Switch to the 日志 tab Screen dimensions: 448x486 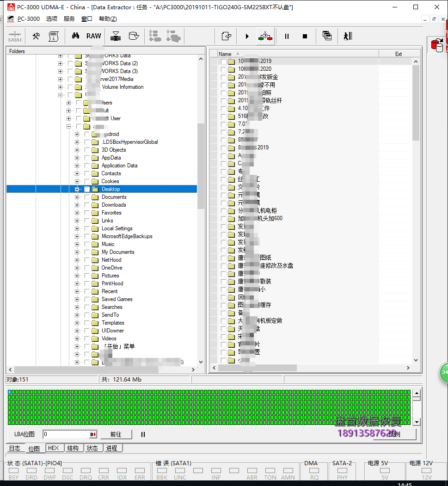[14, 448]
